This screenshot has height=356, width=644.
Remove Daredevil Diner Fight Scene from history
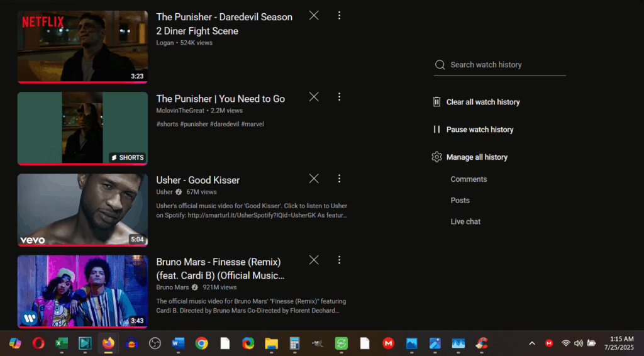coord(314,16)
